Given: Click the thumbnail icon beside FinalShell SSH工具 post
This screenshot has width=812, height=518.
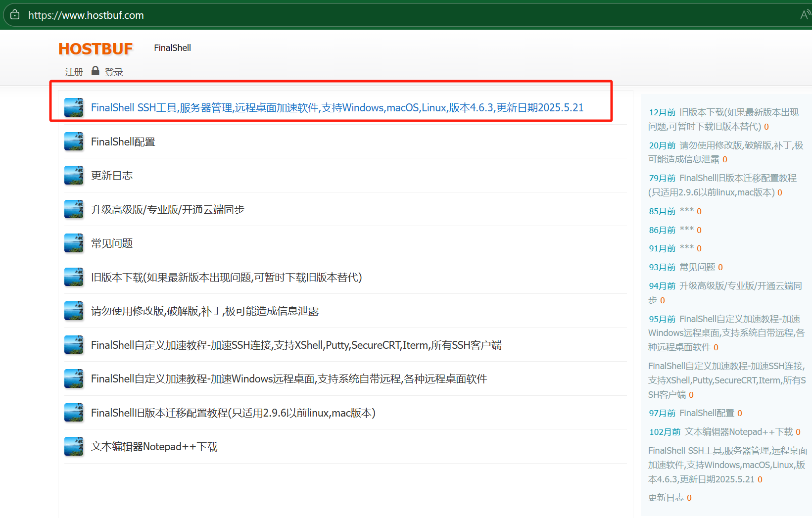Looking at the screenshot, I should pyautogui.click(x=74, y=107).
